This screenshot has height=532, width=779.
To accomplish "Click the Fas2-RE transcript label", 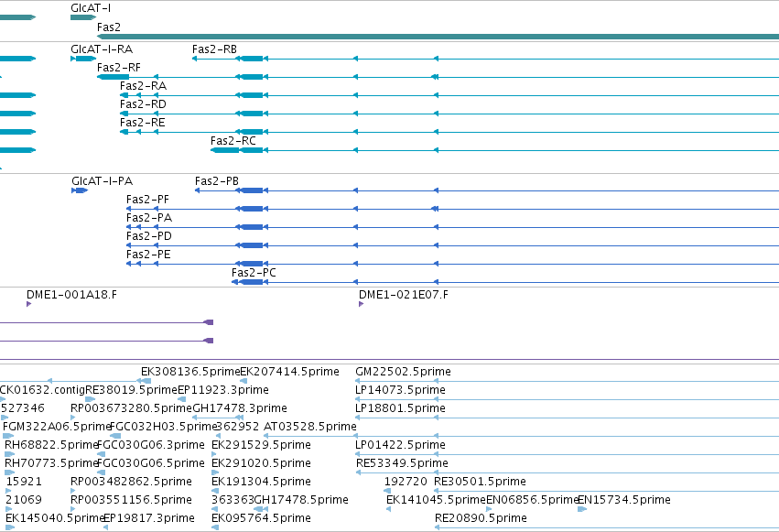I will (142, 123).
